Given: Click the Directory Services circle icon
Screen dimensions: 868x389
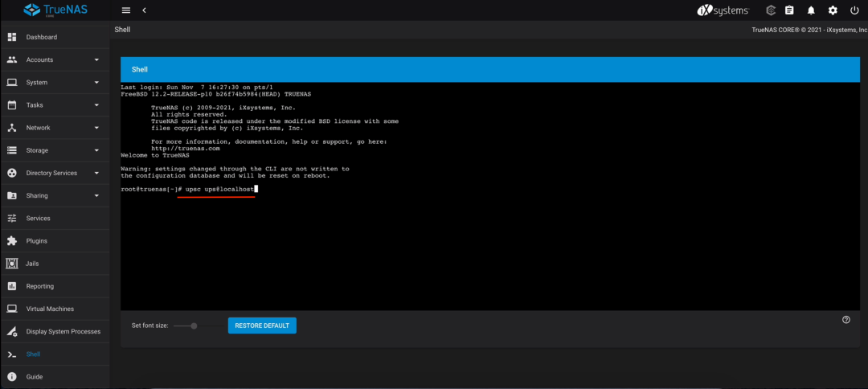Looking at the screenshot, I should pyautogui.click(x=11, y=173).
